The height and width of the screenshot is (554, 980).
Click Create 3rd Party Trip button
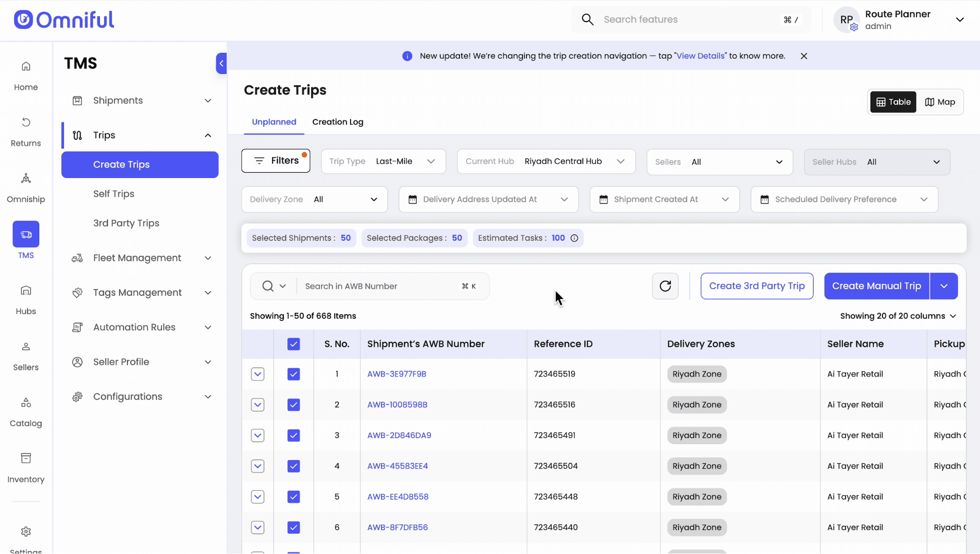pos(756,286)
